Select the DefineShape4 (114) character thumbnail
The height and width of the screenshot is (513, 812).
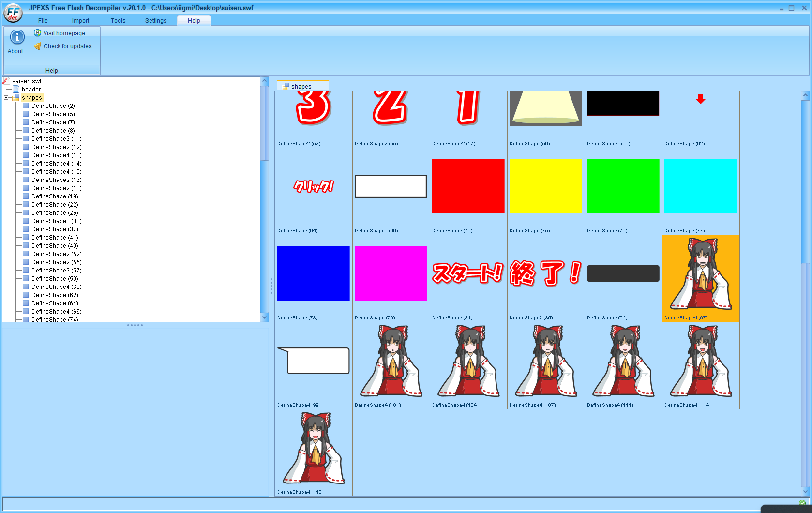coord(701,361)
